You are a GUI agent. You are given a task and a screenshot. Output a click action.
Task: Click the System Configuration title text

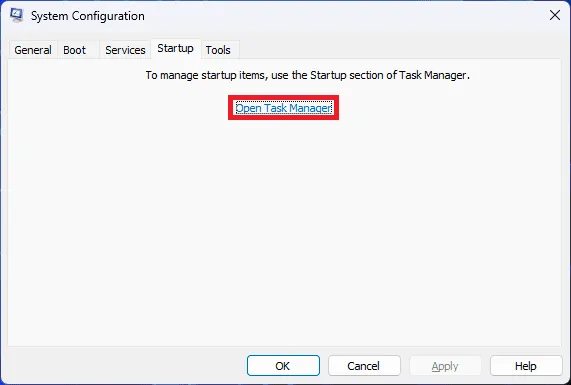click(88, 16)
